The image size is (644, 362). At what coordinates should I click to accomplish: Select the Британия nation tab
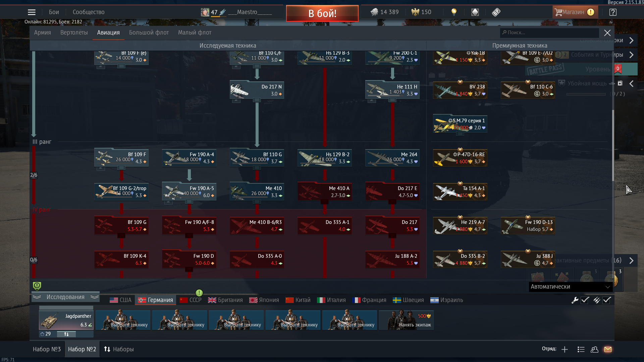225,300
